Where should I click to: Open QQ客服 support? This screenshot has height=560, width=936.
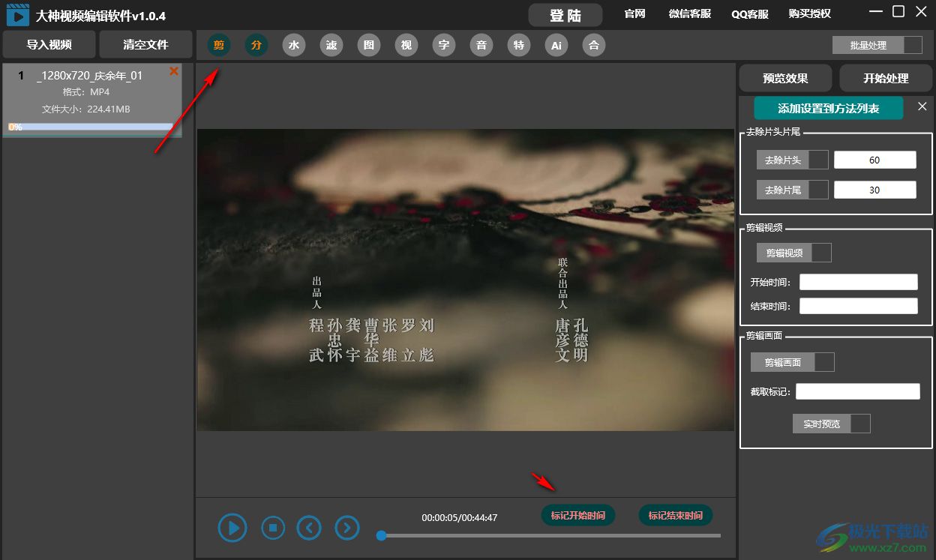[750, 13]
